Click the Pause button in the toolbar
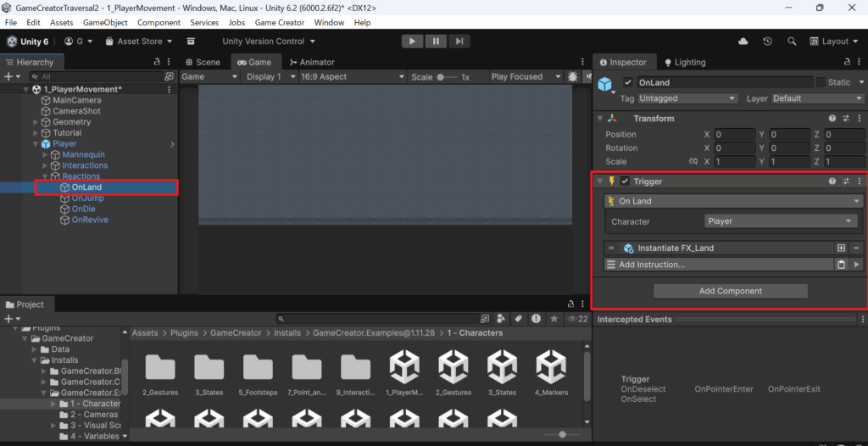Viewport: 868px width, 446px height. click(x=436, y=41)
